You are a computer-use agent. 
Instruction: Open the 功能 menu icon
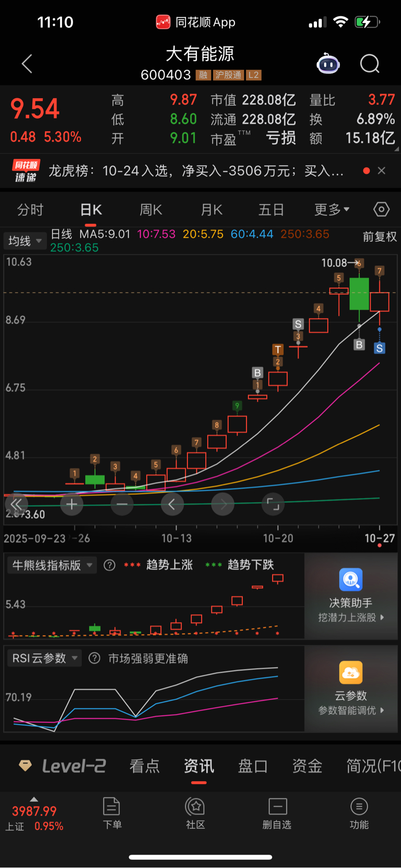(x=359, y=813)
